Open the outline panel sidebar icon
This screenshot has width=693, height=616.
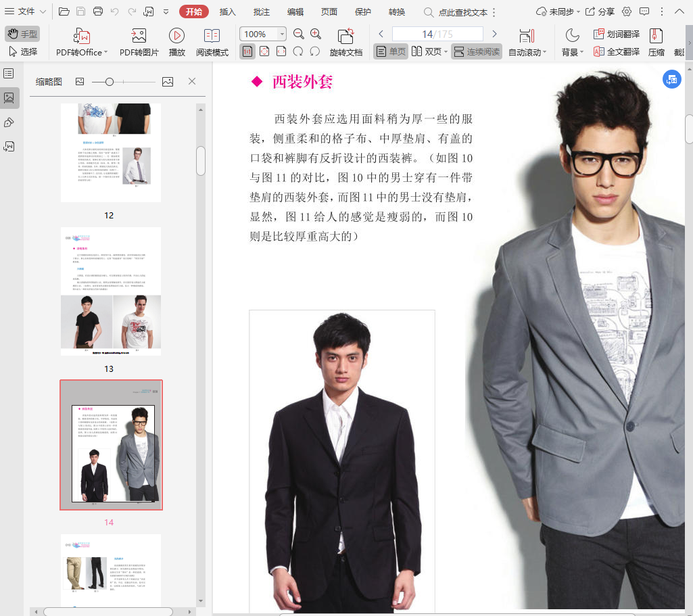9,73
